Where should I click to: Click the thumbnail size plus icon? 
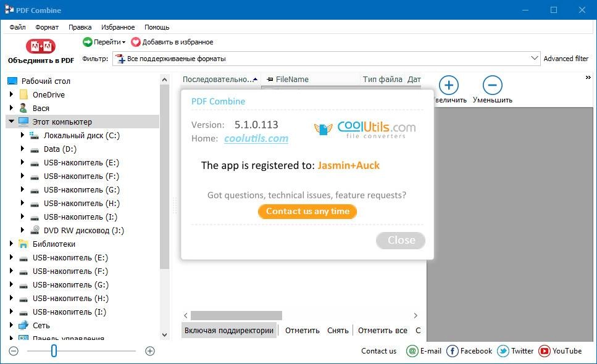150,350
